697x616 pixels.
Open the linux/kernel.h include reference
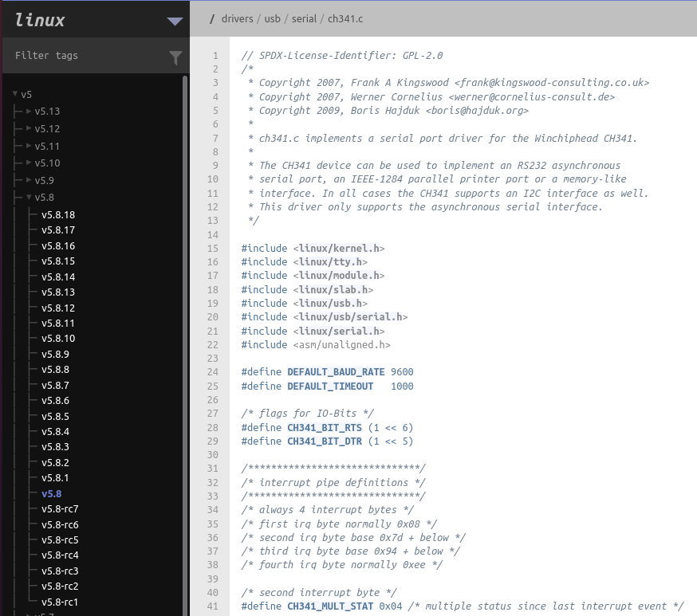pos(339,248)
